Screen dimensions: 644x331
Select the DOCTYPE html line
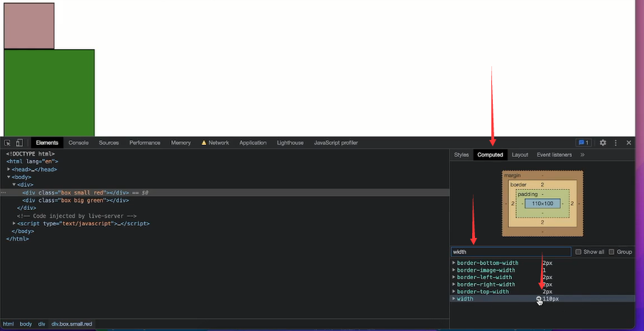click(x=31, y=153)
